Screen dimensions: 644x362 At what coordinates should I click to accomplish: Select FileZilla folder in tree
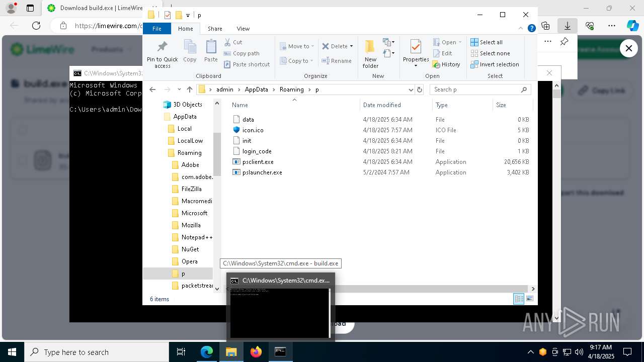pos(191,189)
